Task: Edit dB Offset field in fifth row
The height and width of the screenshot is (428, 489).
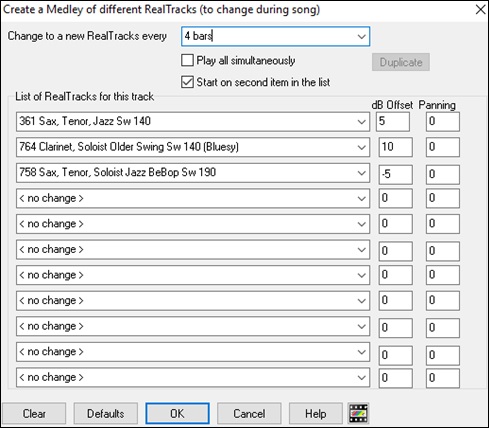Action: (396, 224)
